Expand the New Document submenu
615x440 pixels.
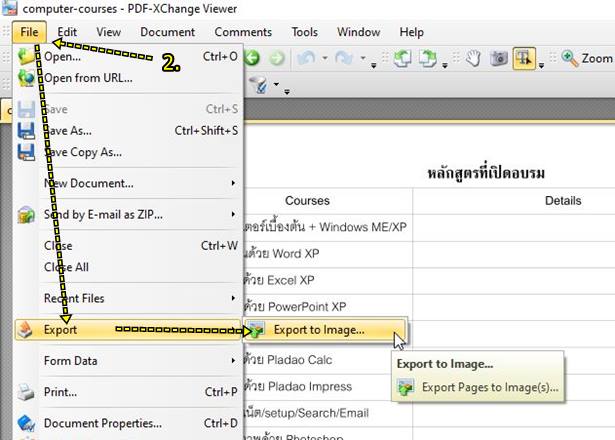pos(128,183)
